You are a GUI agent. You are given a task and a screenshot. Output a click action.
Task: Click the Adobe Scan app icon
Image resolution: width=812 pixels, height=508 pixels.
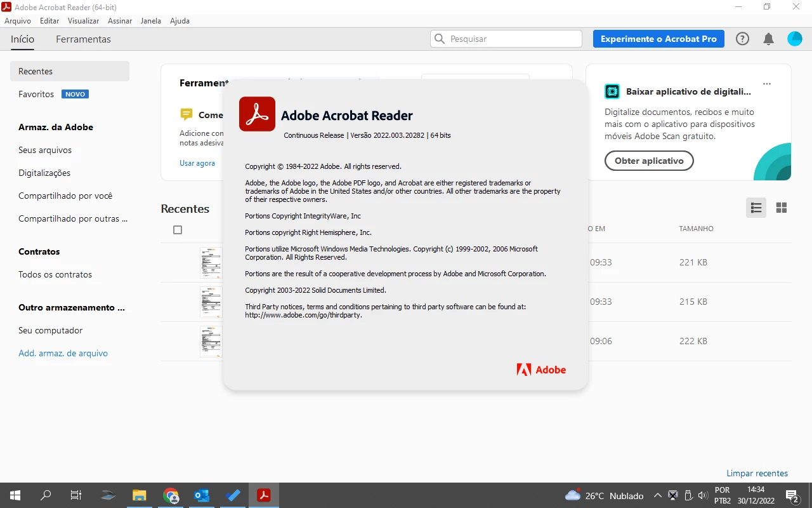pos(612,91)
